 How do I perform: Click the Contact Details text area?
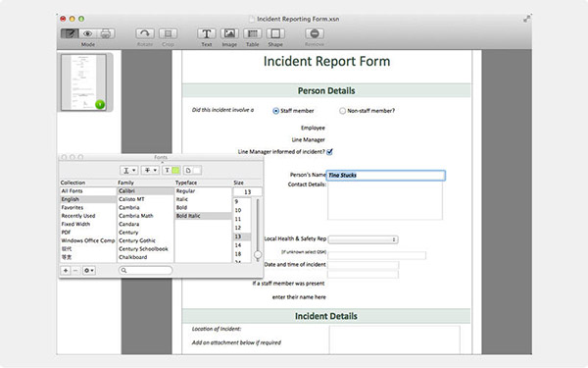[385, 201]
